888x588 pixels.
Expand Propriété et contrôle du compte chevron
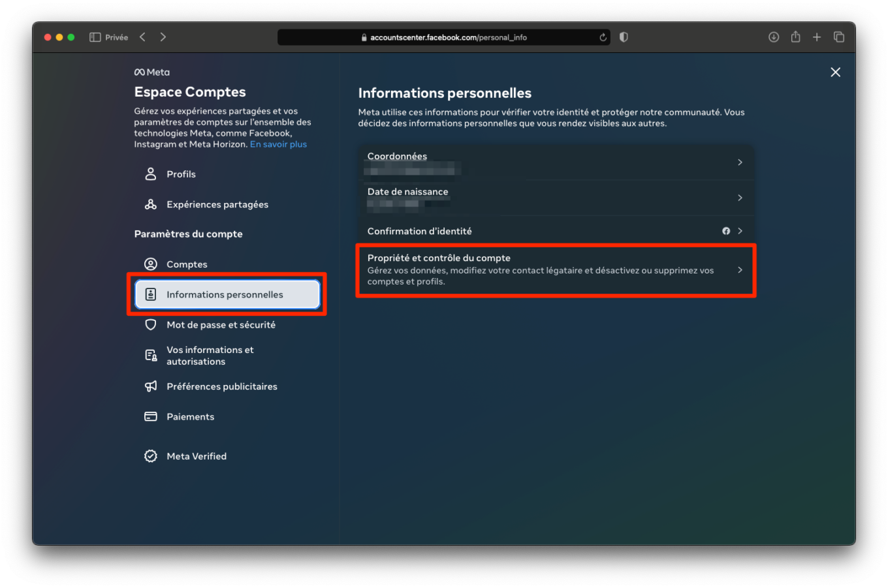click(740, 270)
